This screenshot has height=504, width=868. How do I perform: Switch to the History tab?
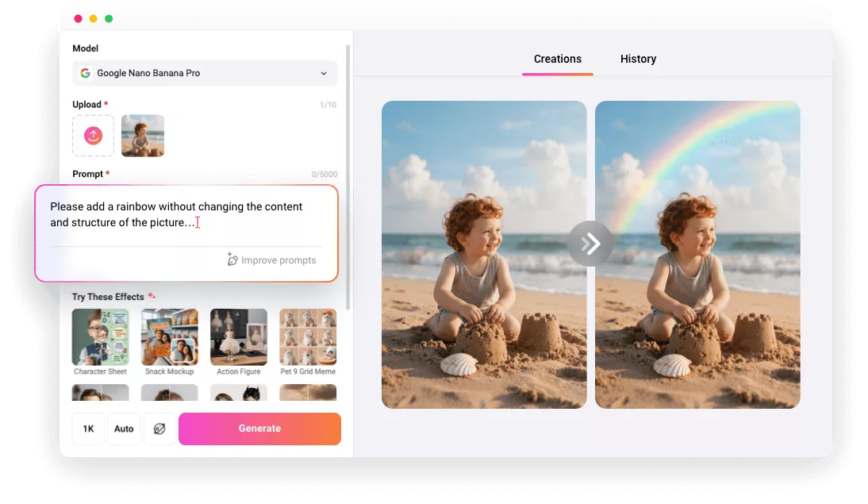(x=638, y=59)
